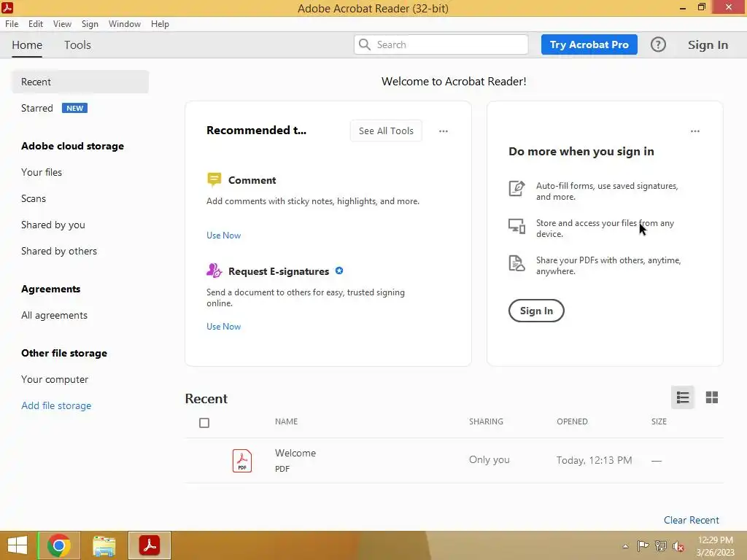Image resolution: width=747 pixels, height=560 pixels.
Task: Open Shared by others
Action: point(59,251)
